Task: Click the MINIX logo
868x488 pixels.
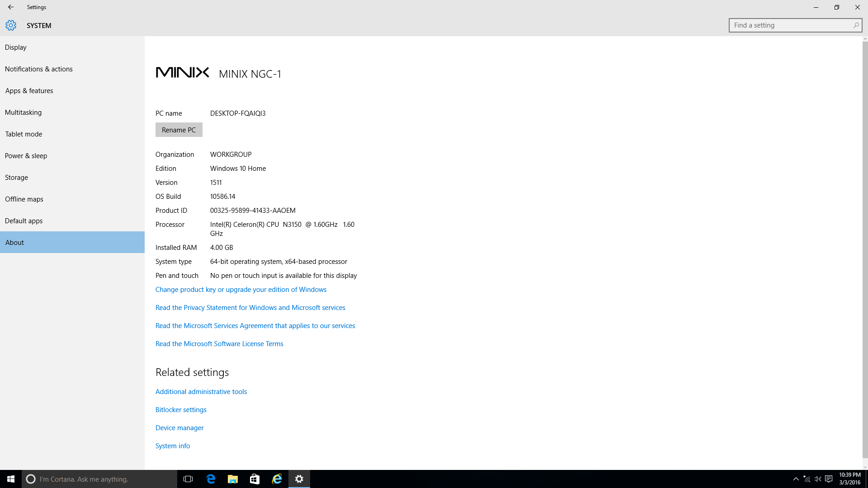Action: click(x=182, y=72)
